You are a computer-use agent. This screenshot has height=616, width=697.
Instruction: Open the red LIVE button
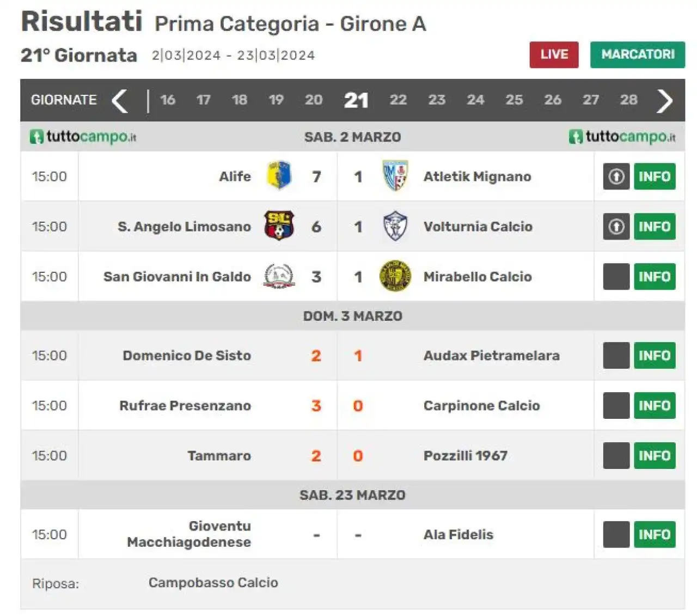[554, 54]
